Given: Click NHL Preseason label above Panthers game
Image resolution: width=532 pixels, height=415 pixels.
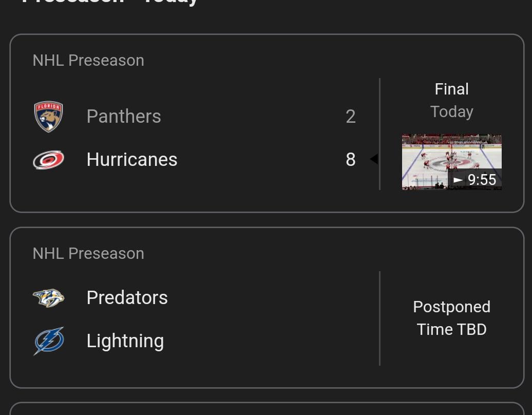Looking at the screenshot, I should coord(88,61).
